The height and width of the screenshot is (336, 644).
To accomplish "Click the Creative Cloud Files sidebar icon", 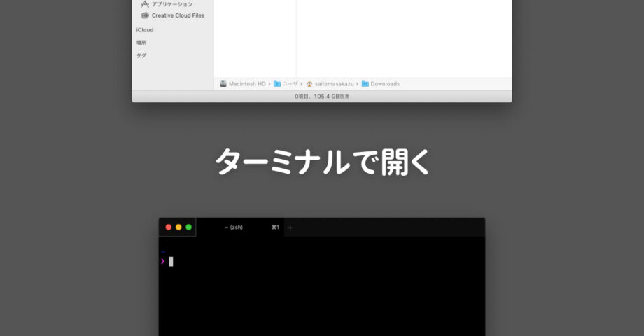I will (x=145, y=15).
